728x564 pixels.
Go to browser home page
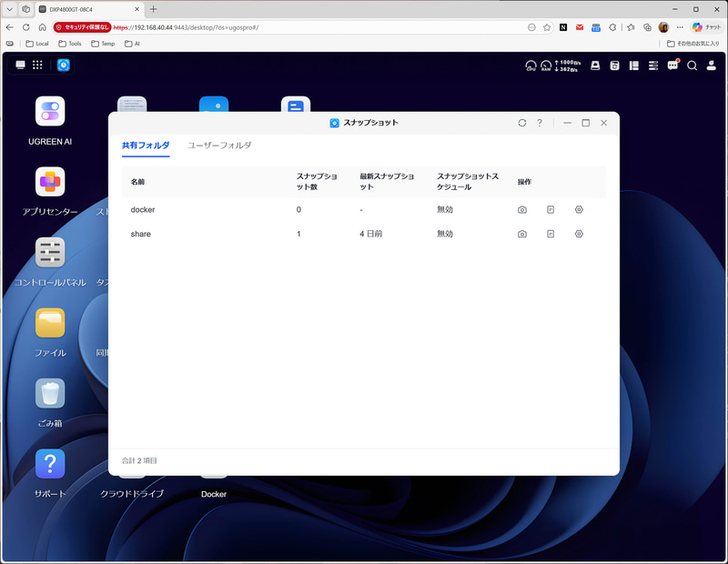pos(42,27)
